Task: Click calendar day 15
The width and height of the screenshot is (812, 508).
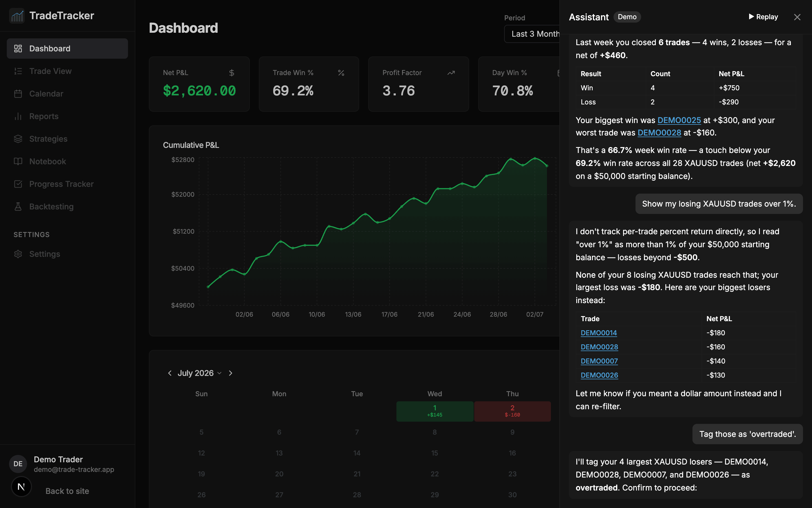Action: pos(434,453)
